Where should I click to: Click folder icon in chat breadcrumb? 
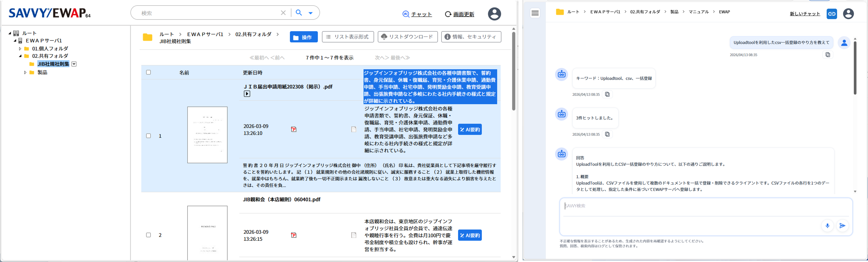point(560,12)
